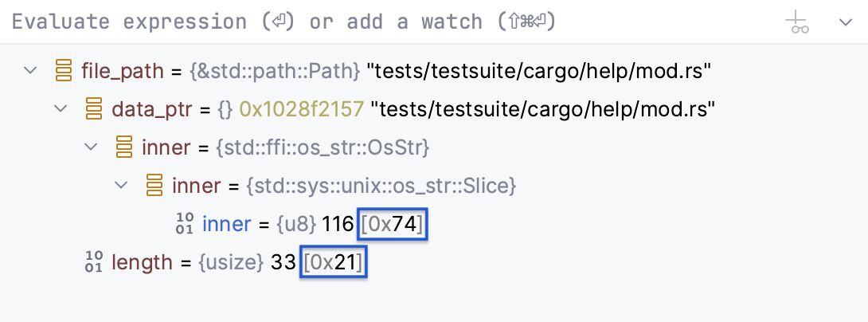This screenshot has height=322, width=868.
Task: Click the add watch glasses icon
Action: (798, 22)
